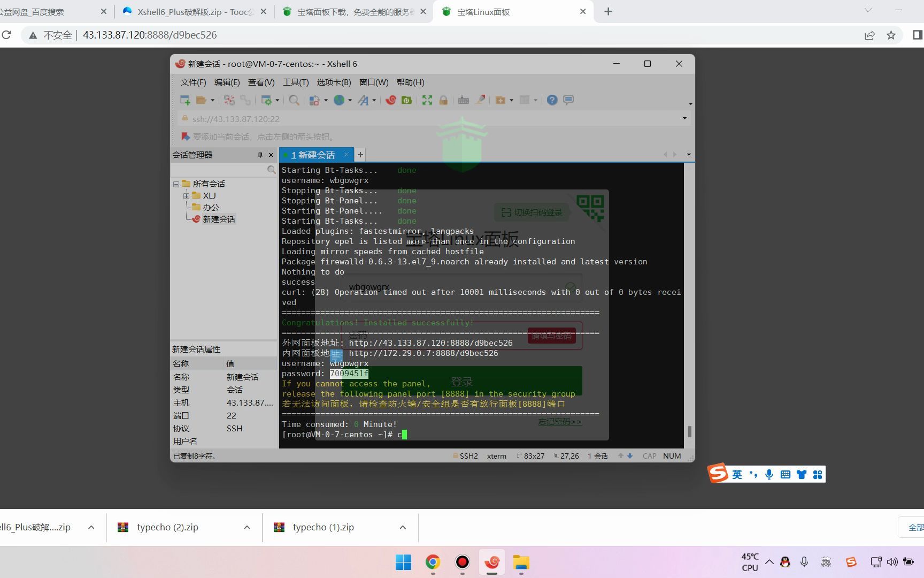The height and width of the screenshot is (578, 924).
Task: Click the share page icon in address bar
Action: (869, 35)
